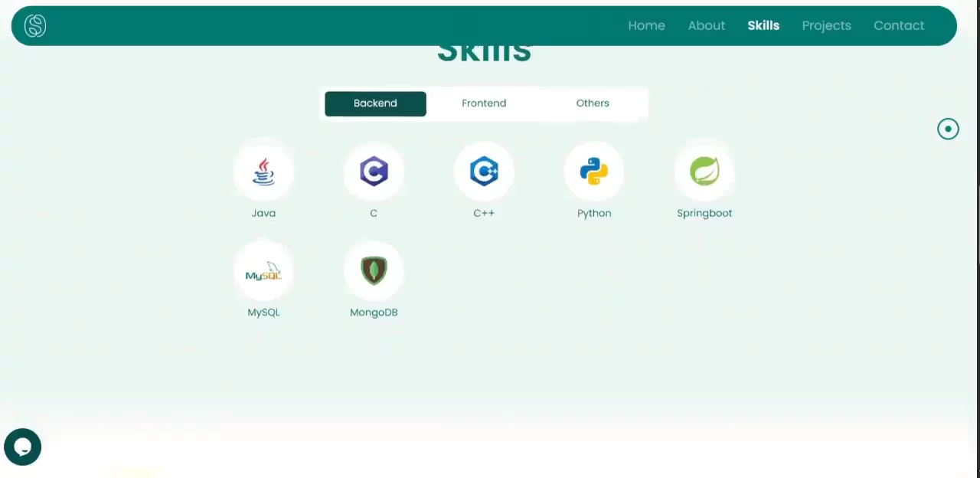Go to Home in the navigation bar
This screenshot has width=980, height=478.
coord(646,26)
